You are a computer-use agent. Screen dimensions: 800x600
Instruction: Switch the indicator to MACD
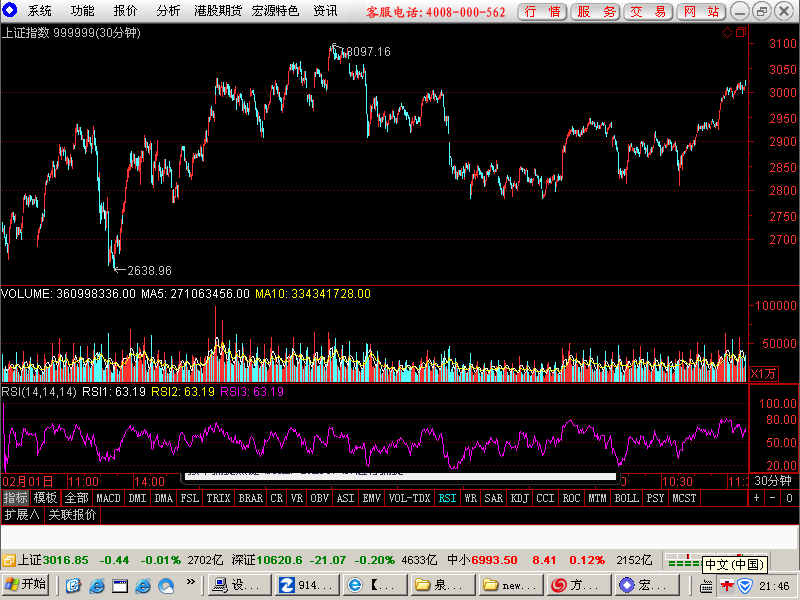point(108,498)
